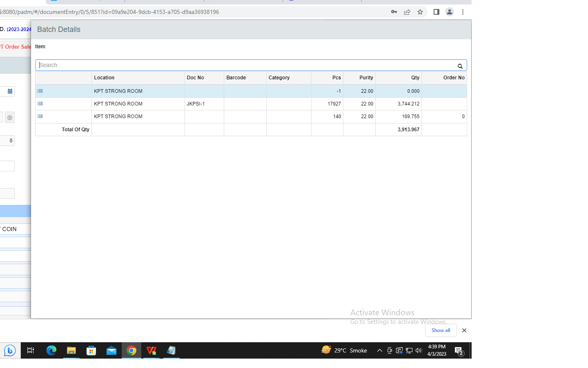Click the total quantity 3,913.967
The height and width of the screenshot is (368, 588).
pos(408,130)
